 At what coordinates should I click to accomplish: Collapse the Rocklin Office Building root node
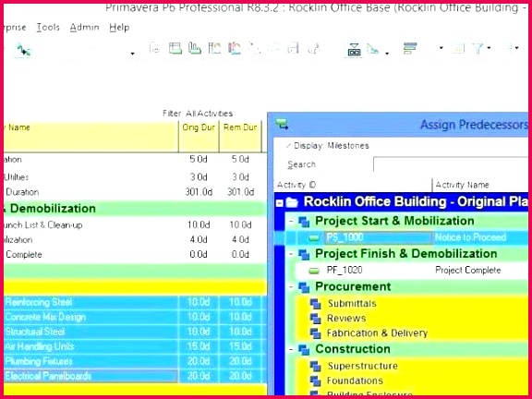[x=280, y=203]
